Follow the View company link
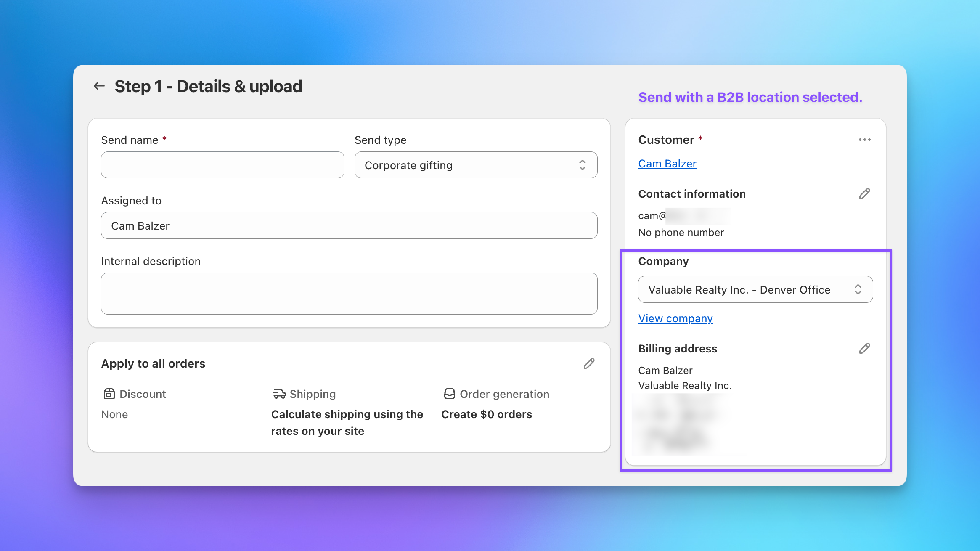 (675, 318)
